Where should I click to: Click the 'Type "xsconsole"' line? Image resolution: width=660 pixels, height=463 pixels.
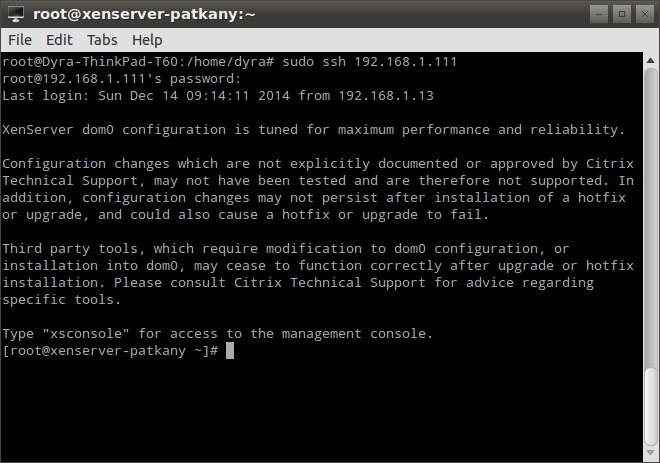click(x=218, y=334)
